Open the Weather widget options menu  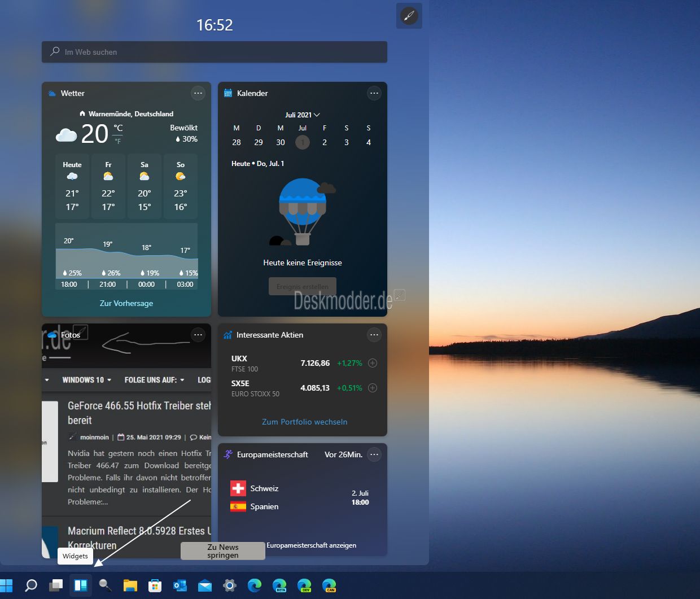[198, 93]
